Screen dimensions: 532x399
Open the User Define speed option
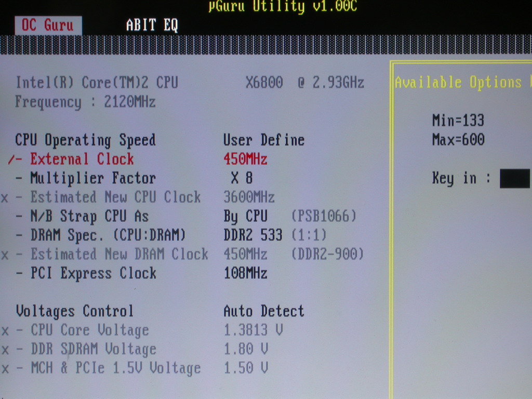click(264, 140)
